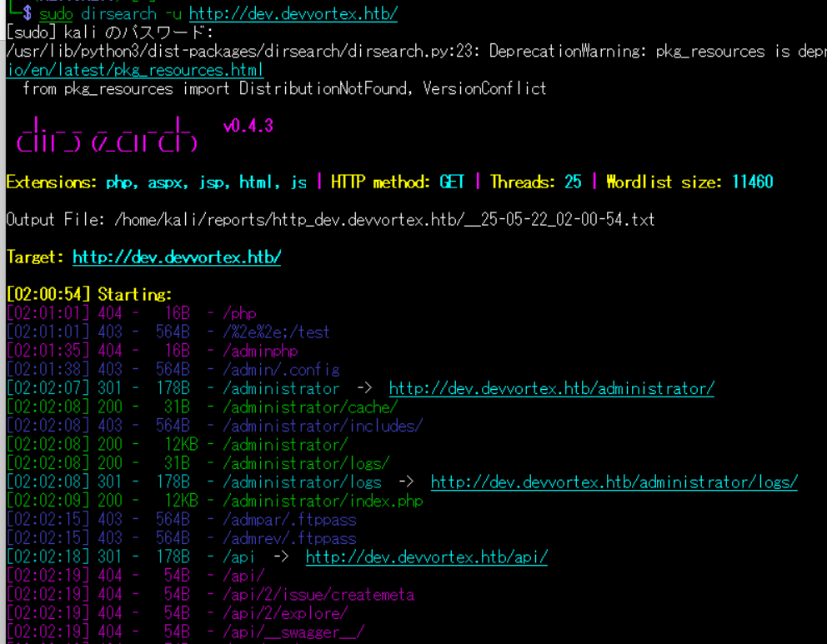Click the Output File report path
Screen dimensions: 827x644
(383, 220)
